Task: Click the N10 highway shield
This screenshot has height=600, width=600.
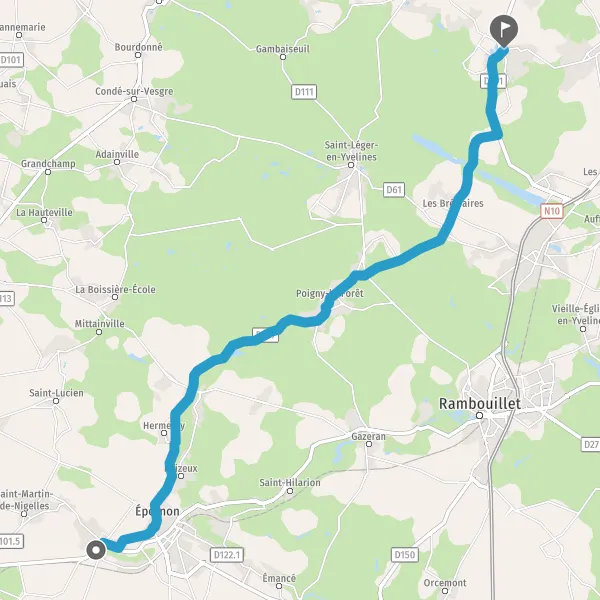Action: coord(551,211)
